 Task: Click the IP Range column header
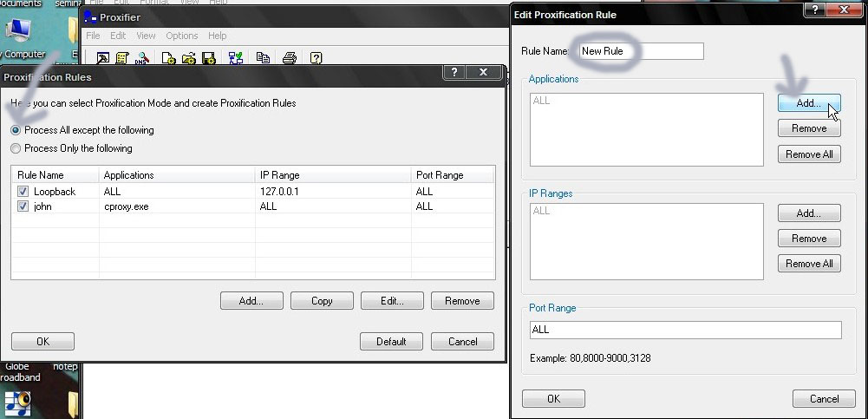pyautogui.click(x=333, y=175)
